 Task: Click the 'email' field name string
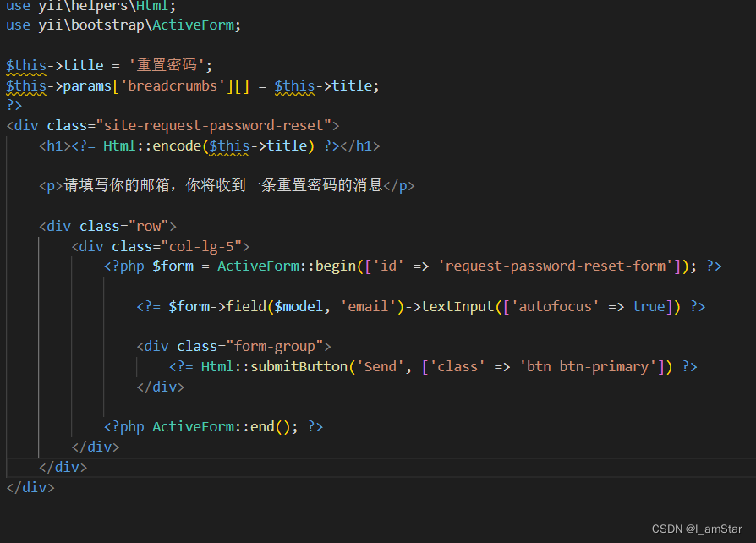coord(368,307)
